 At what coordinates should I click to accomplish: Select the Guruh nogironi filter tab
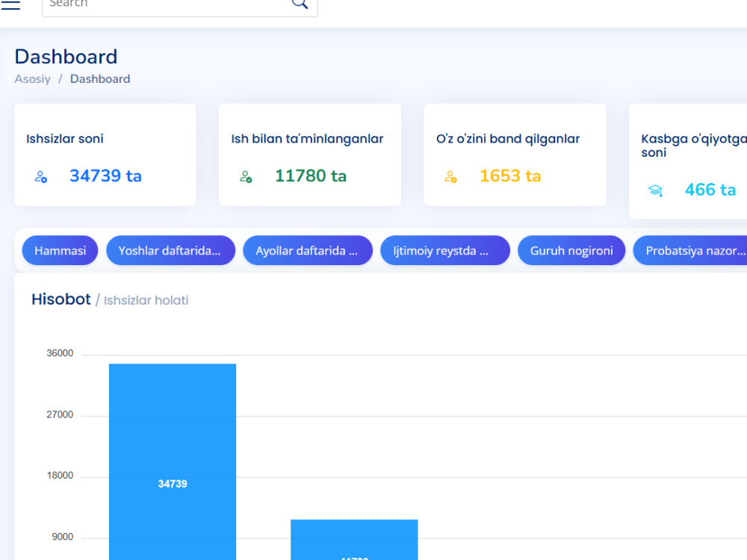(x=571, y=250)
